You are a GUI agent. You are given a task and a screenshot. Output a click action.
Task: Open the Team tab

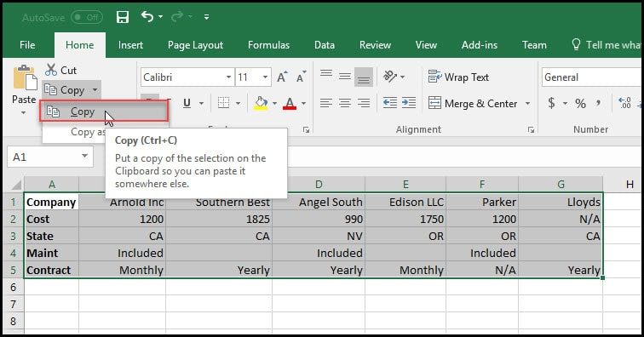coord(534,45)
